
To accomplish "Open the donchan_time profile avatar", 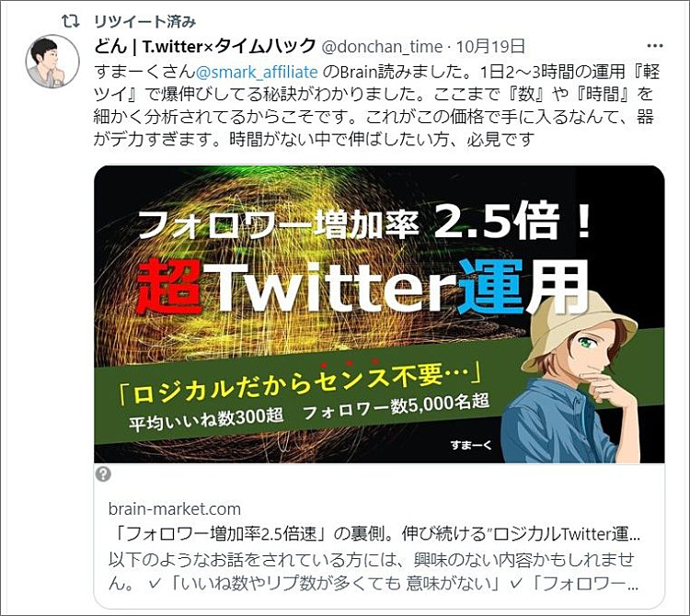I will 52,61.
